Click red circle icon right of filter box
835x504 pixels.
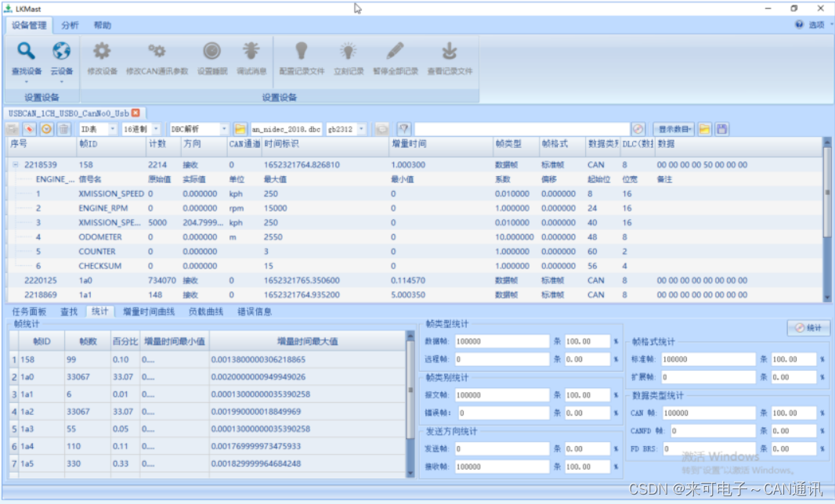tap(638, 129)
